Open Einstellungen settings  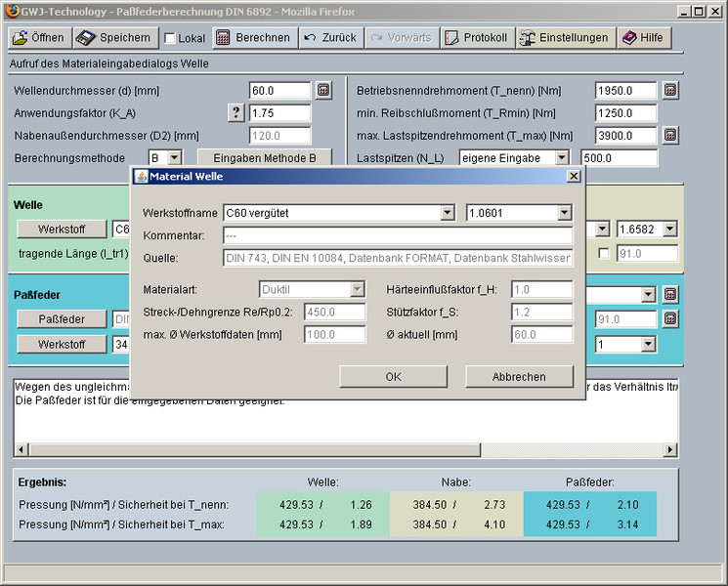click(565, 38)
